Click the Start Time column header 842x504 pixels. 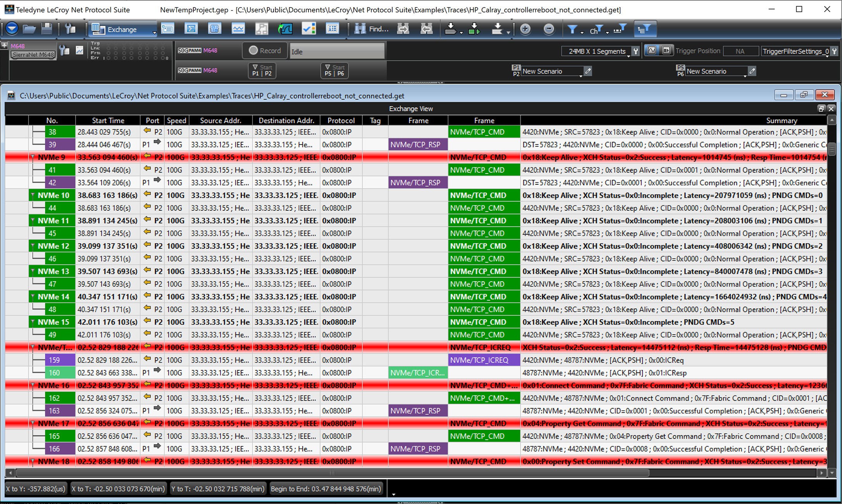(108, 120)
